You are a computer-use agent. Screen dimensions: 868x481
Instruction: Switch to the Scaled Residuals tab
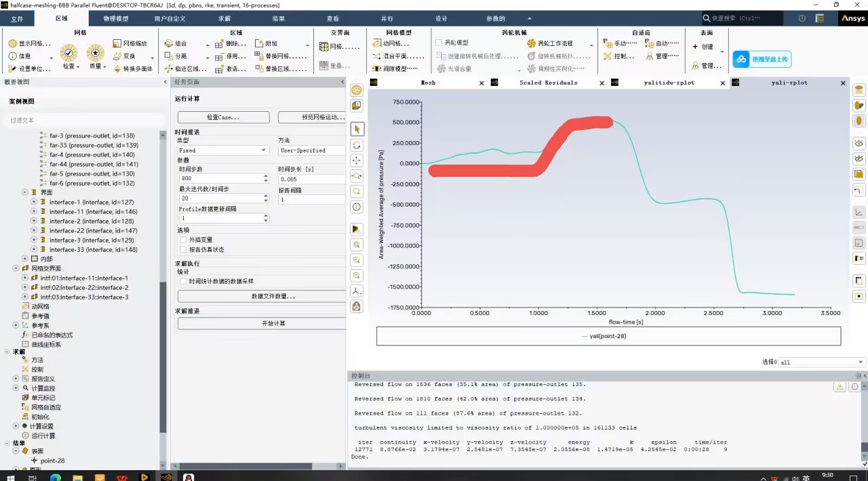tap(548, 83)
